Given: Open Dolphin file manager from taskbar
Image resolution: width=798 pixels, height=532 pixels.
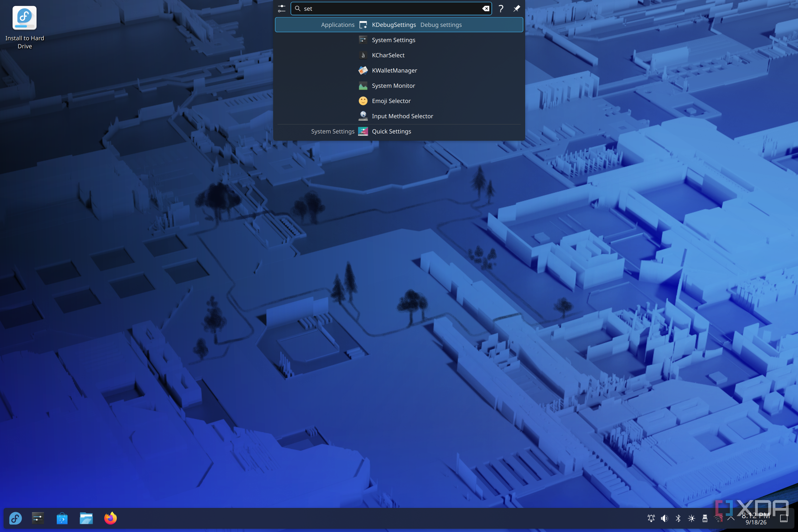Looking at the screenshot, I should point(86,518).
